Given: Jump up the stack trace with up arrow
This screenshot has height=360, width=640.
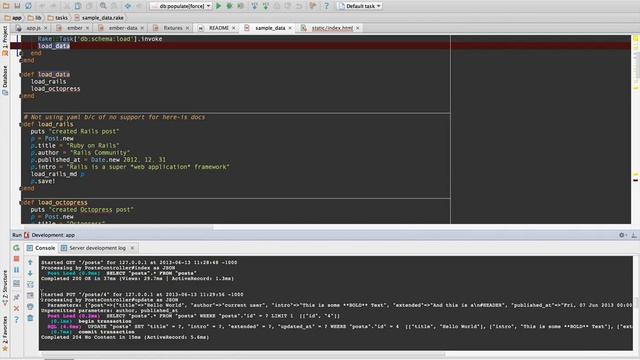Looking at the screenshot, I should [x=30, y=262].
